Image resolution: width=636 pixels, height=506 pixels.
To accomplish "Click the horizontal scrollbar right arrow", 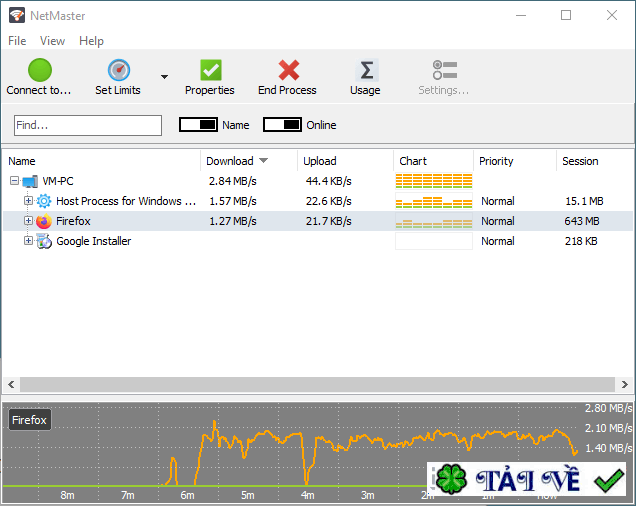I will (x=625, y=384).
